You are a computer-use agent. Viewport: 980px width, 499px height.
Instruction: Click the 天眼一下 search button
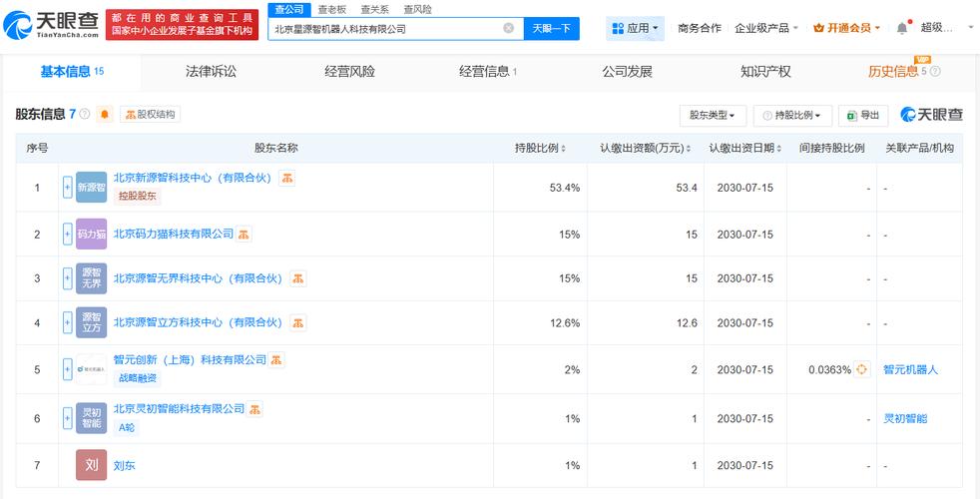point(551,28)
